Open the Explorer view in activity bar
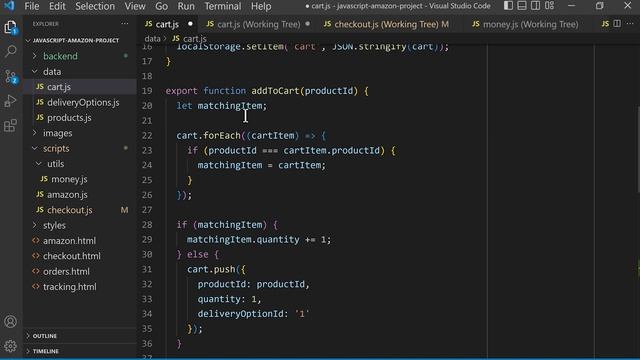 11,27
